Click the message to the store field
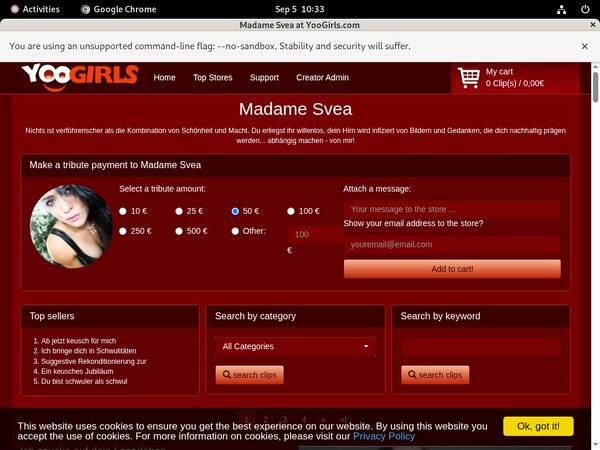 [451, 209]
